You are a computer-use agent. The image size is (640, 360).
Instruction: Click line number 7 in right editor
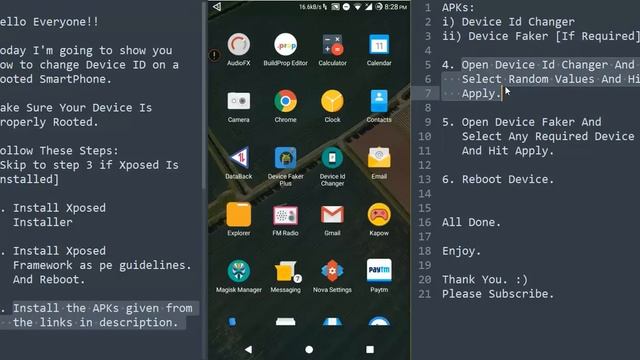[x=428, y=93]
